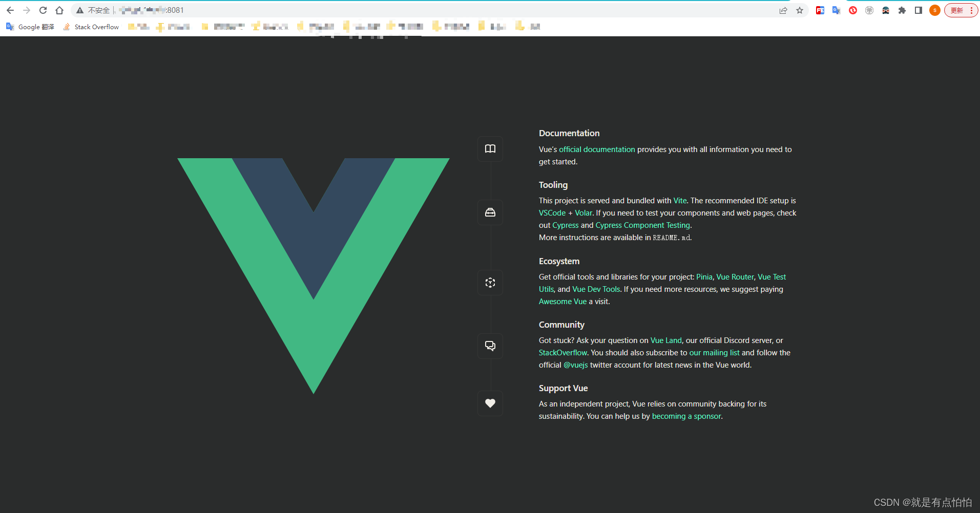Click the Tooling heading
Image resolution: width=980 pixels, height=513 pixels.
click(553, 185)
